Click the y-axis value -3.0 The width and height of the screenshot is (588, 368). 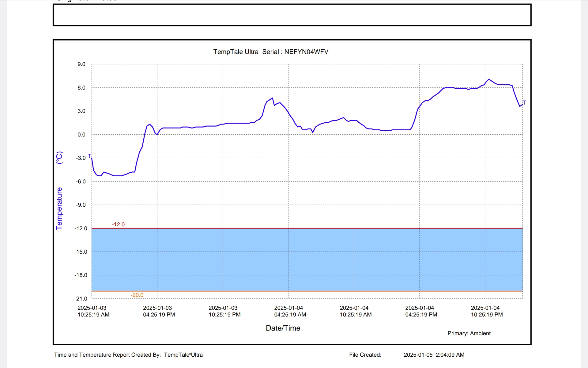[81, 158]
